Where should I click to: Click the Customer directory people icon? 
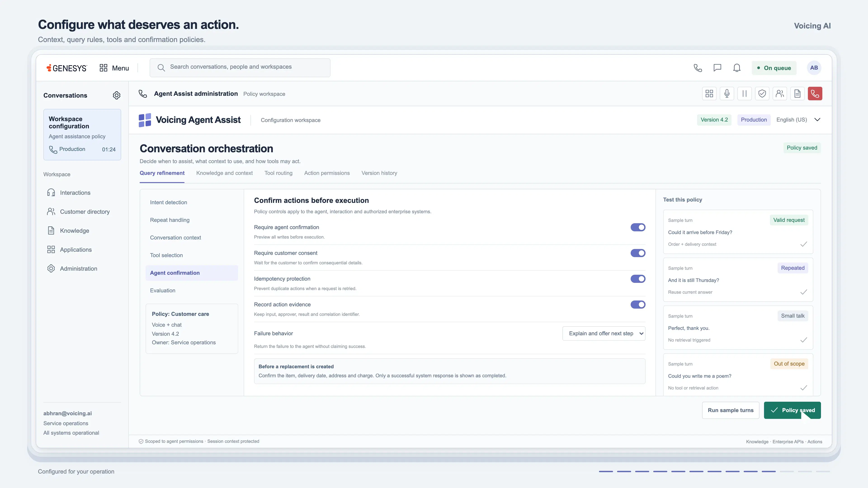coord(51,211)
